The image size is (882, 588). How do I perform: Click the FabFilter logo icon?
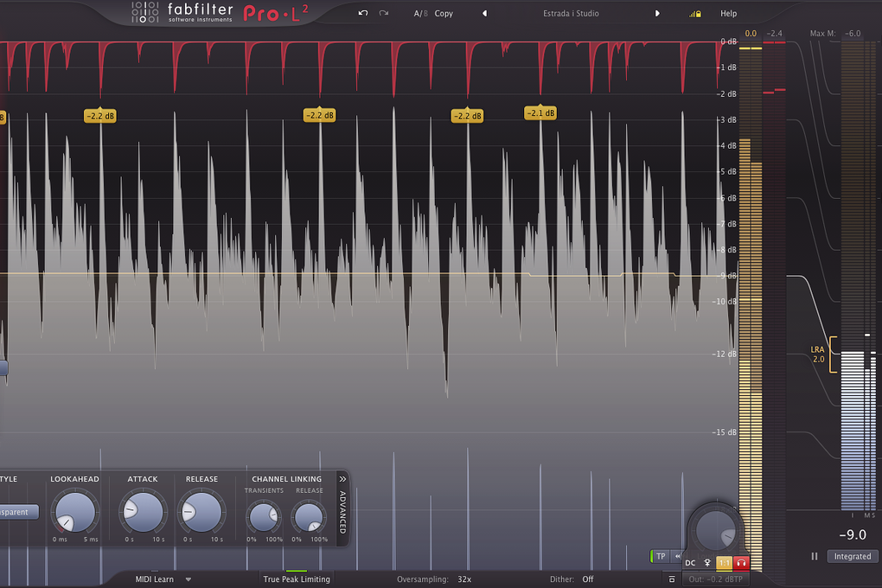(x=144, y=12)
